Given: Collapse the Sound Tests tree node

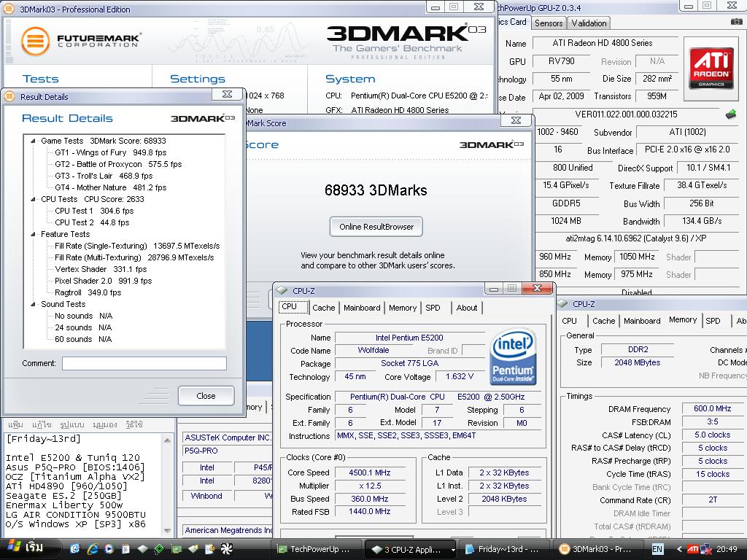Looking at the screenshot, I should click(33, 304).
